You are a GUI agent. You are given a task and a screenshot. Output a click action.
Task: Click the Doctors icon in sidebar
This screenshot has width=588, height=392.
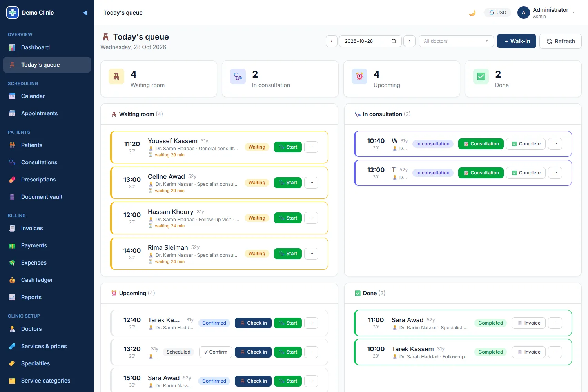point(12,329)
